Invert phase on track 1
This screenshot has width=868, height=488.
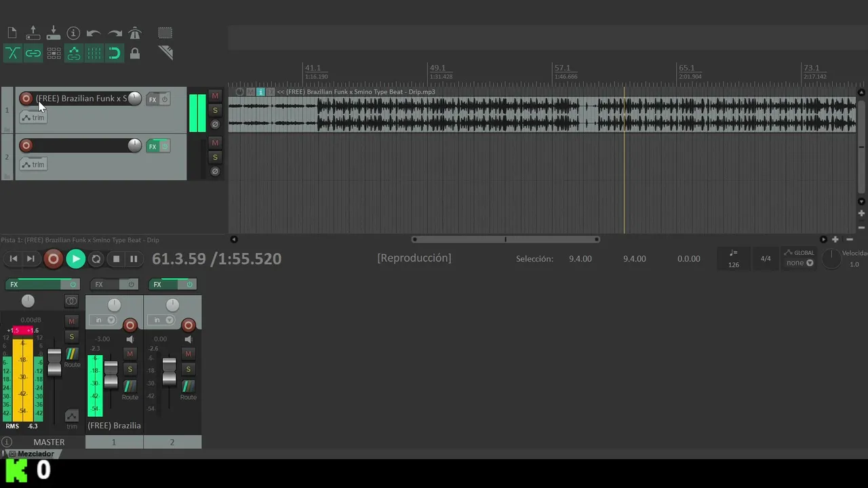pyautogui.click(x=215, y=125)
